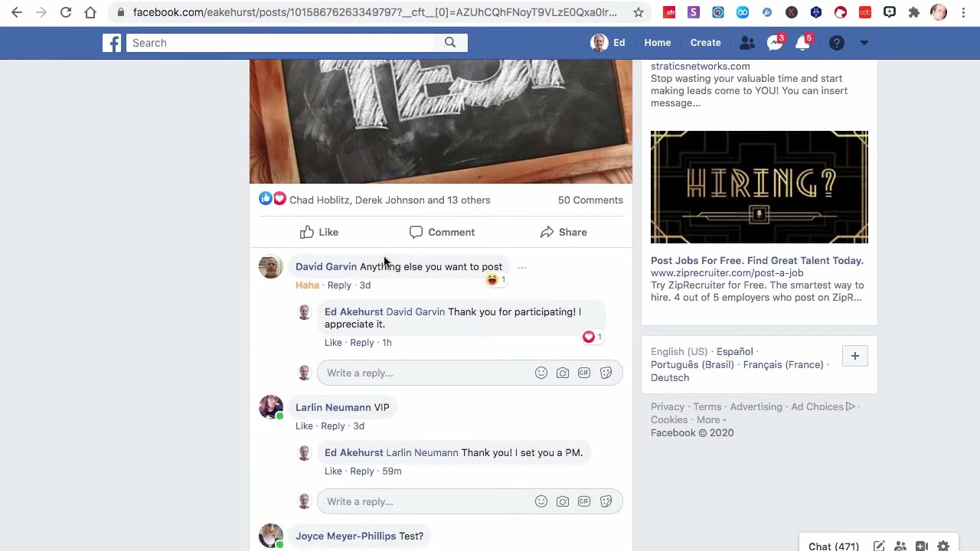The height and width of the screenshot is (551, 980).
Task: Click the HIRING ad image
Action: 759,187
